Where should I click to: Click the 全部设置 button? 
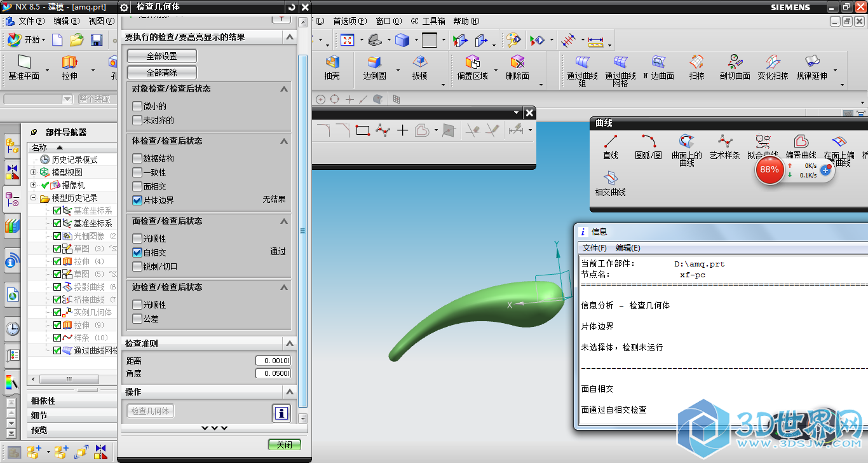click(162, 56)
